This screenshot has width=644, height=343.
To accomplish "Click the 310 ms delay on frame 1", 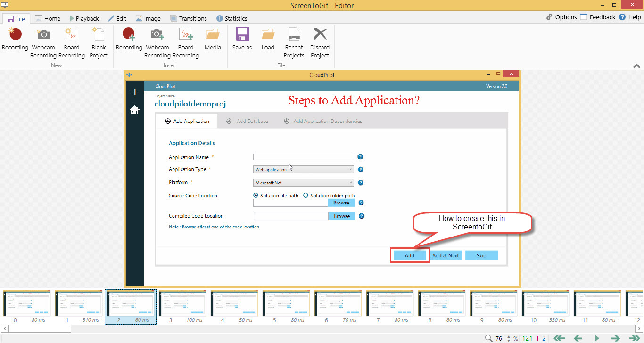I will coord(91,320).
